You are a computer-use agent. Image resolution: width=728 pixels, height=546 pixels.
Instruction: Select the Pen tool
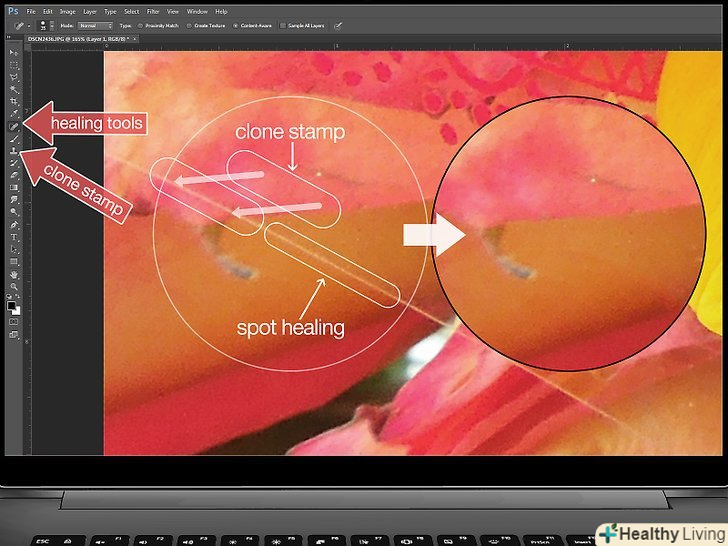pyautogui.click(x=13, y=225)
